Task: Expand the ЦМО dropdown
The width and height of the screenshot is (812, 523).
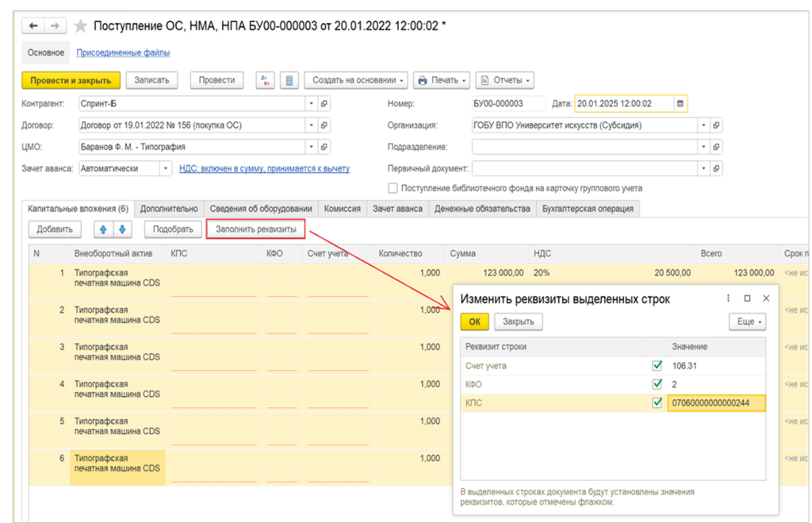Action: 311,147
